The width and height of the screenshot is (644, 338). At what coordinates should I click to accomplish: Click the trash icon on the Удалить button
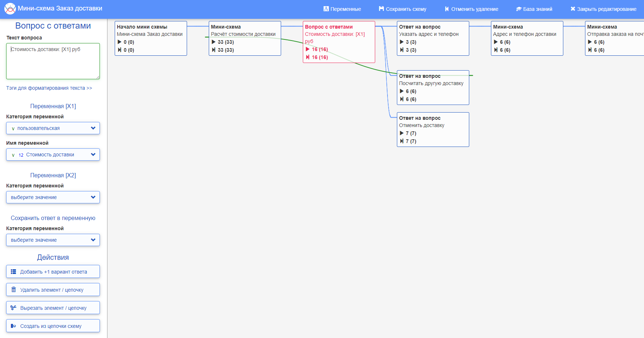pyautogui.click(x=13, y=290)
